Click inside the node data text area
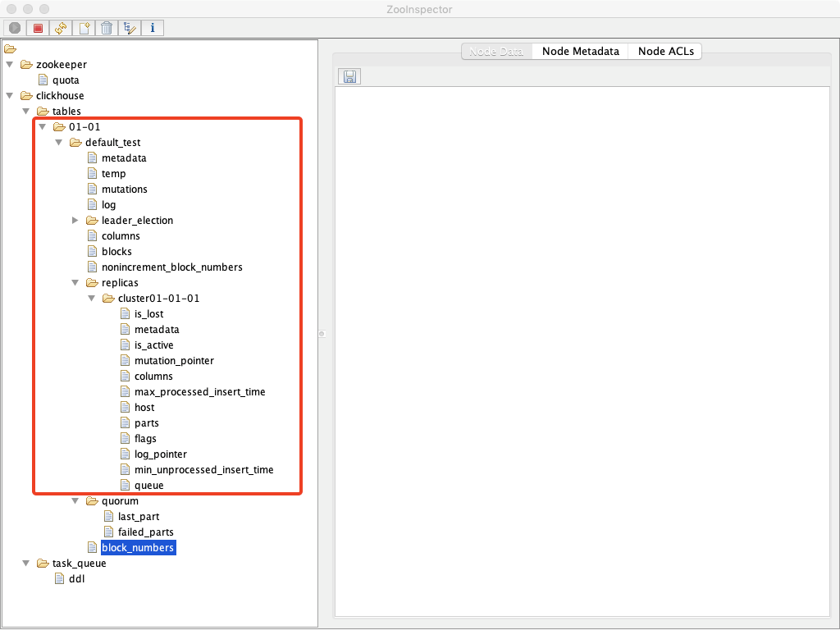Viewport: 840px width, 630px height. click(582, 351)
